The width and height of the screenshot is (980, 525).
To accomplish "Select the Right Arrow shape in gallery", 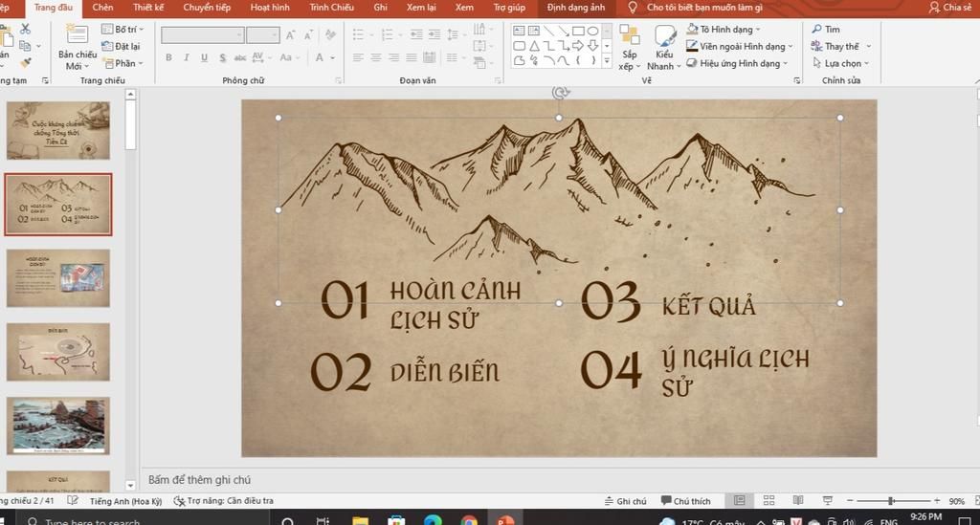I will click(578, 46).
